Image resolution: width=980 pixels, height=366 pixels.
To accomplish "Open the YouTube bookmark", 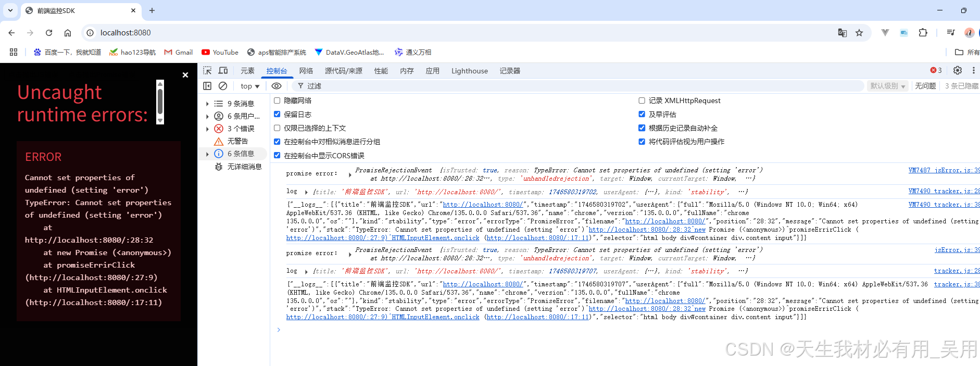I will tap(220, 52).
